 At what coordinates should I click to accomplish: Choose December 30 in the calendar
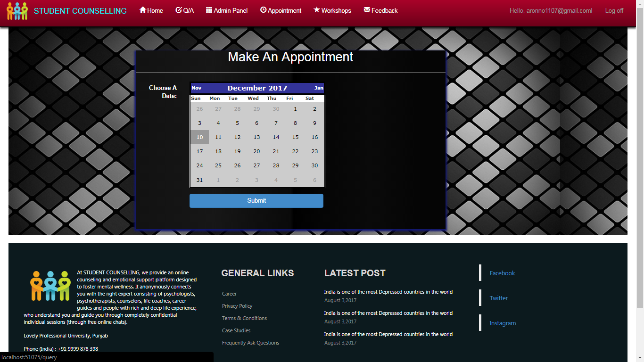tap(314, 165)
